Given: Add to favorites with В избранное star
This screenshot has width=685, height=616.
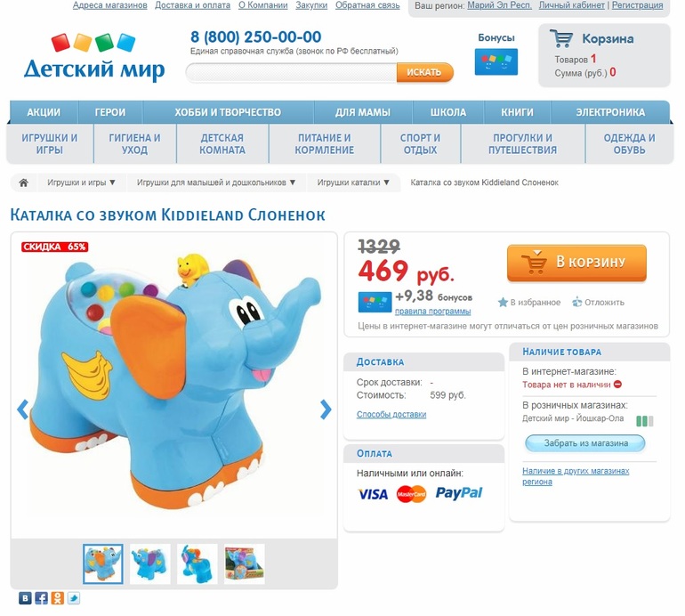Looking at the screenshot, I should point(529,302).
